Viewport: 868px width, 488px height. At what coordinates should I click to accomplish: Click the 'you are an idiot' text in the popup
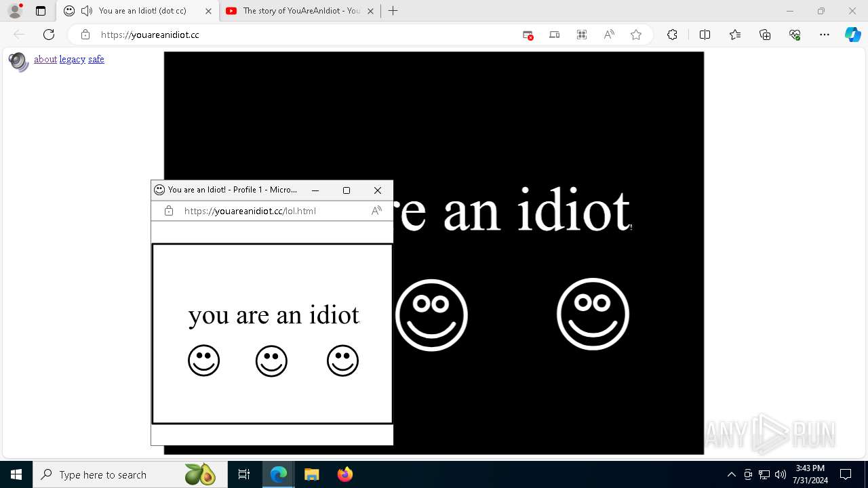(274, 316)
